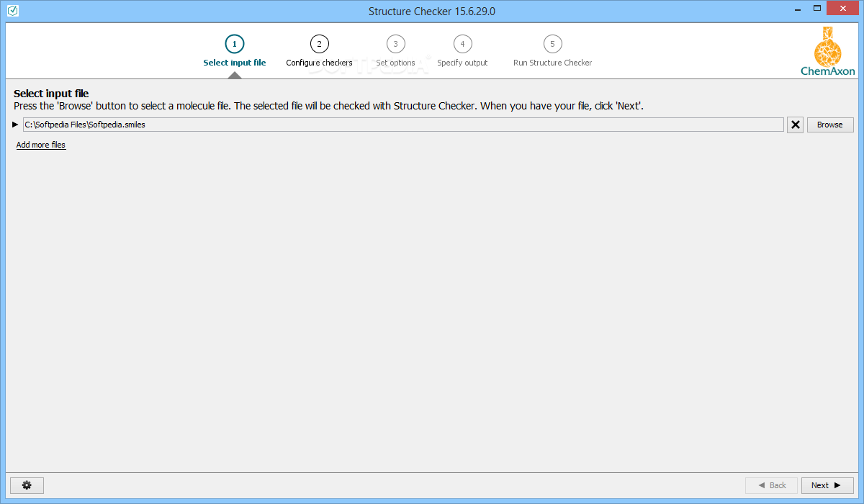Click the input file path field
The height and width of the screenshot is (504, 864).
tap(403, 125)
